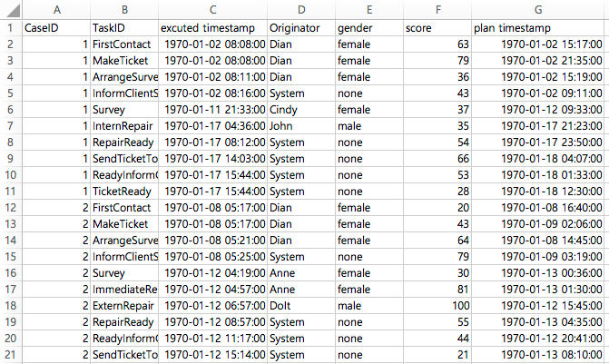
Task: Select row 1 via its row number
Action: tap(9, 27)
